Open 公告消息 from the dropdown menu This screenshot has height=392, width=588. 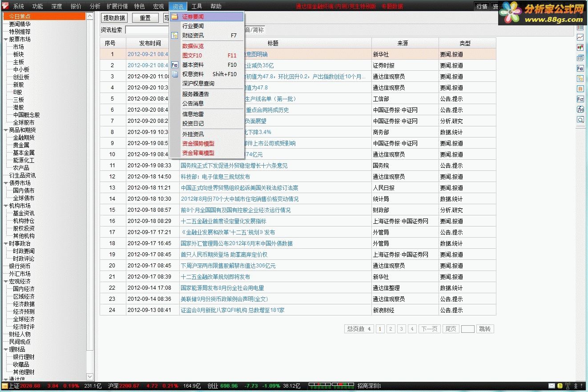click(x=206, y=104)
